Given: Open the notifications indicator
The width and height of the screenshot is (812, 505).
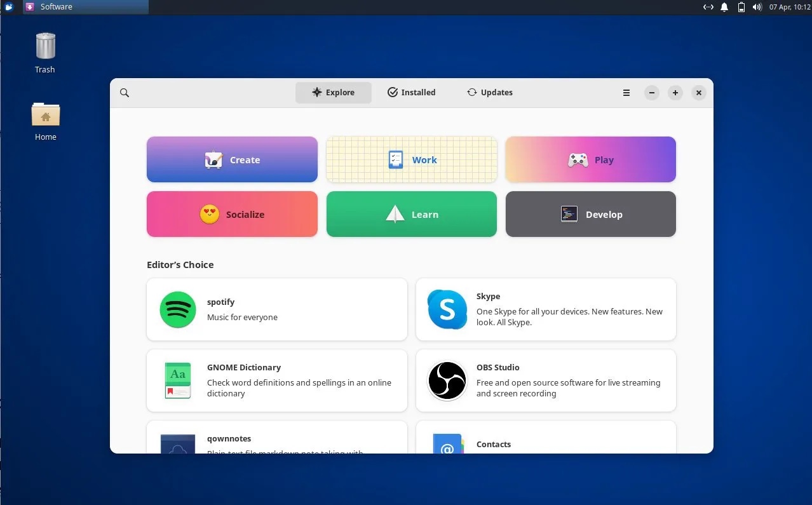Looking at the screenshot, I should pyautogui.click(x=724, y=7).
